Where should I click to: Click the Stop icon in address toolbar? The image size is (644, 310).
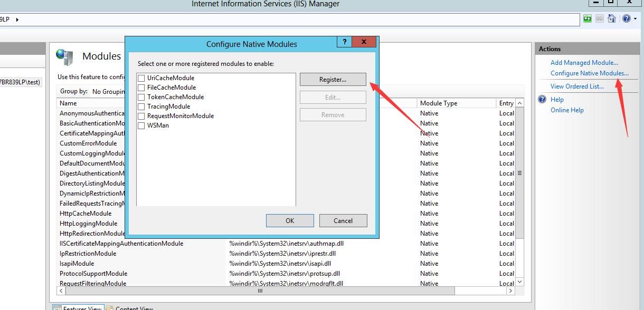click(600, 18)
